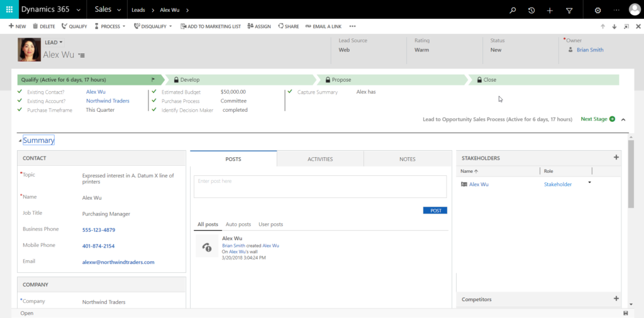Click the Enter post here text field
The image size is (644, 318).
tap(320, 187)
